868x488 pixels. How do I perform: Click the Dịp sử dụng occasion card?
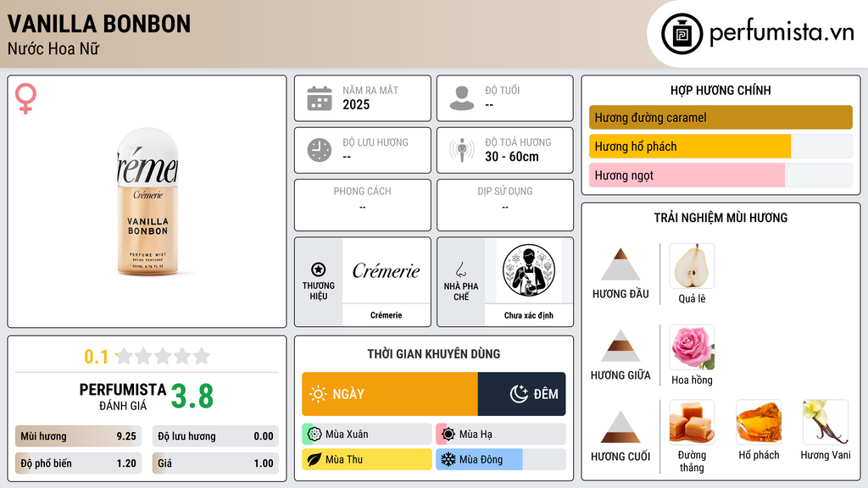click(505, 205)
